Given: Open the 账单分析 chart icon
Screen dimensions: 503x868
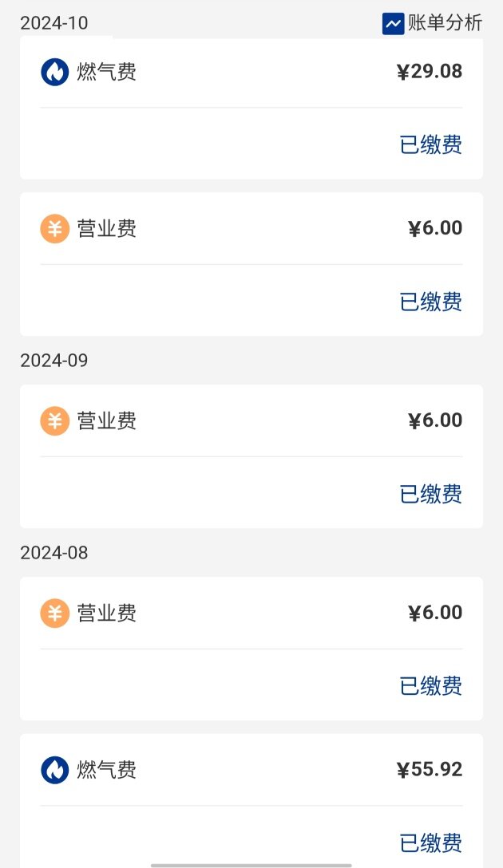Looking at the screenshot, I should click(393, 24).
